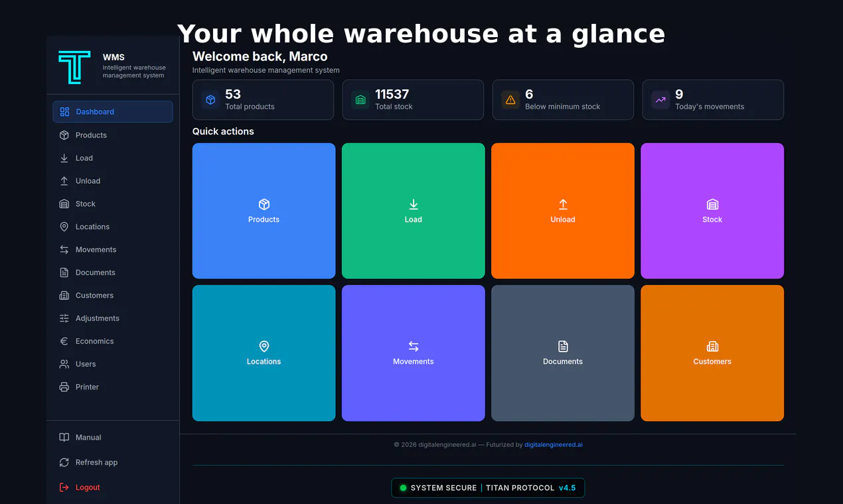Viewport: 843px width, 504px height.
Task: Click the Stock tile label
Action: coord(712,220)
